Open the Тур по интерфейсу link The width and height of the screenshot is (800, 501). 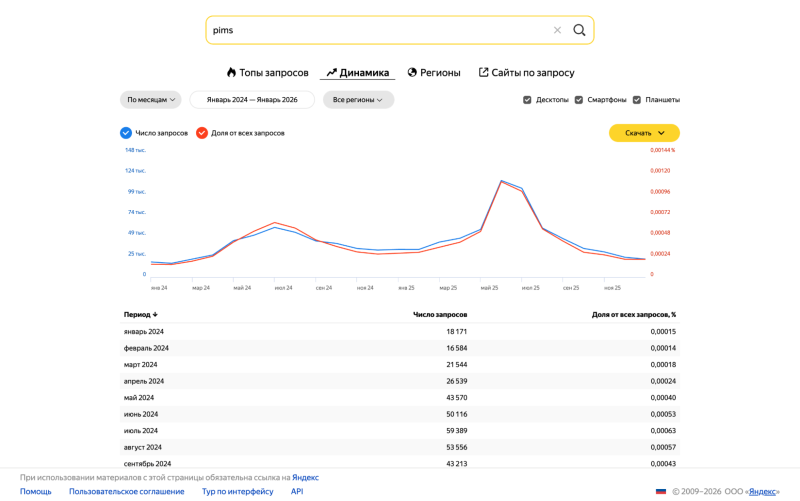point(237,491)
